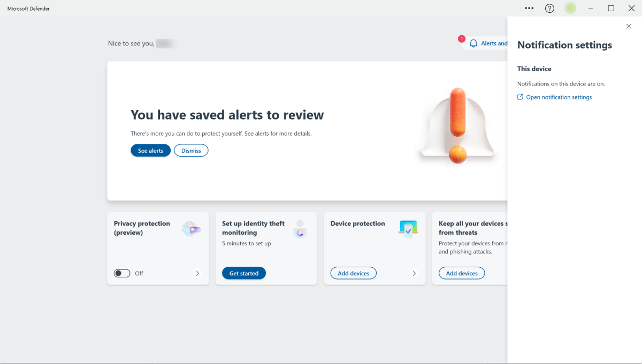
Task: Click the 'Privacy protection (preview)' title
Action: [x=142, y=228]
